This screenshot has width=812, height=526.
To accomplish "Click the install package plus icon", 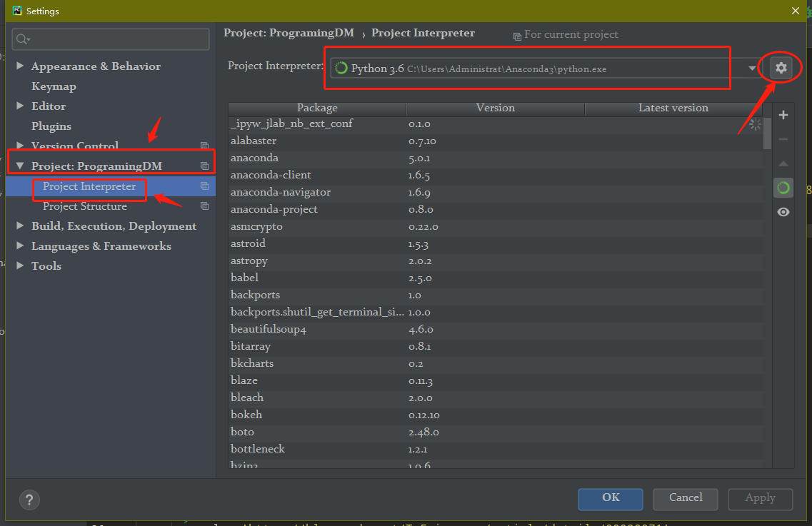I will click(783, 114).
